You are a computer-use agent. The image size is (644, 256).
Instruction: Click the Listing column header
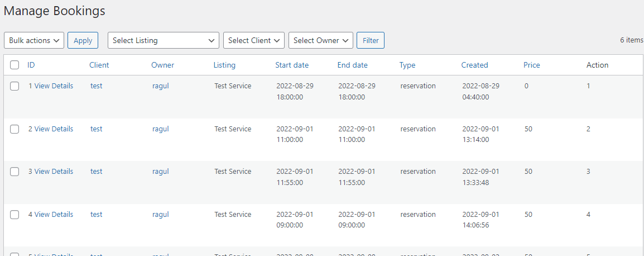(224, 65)
